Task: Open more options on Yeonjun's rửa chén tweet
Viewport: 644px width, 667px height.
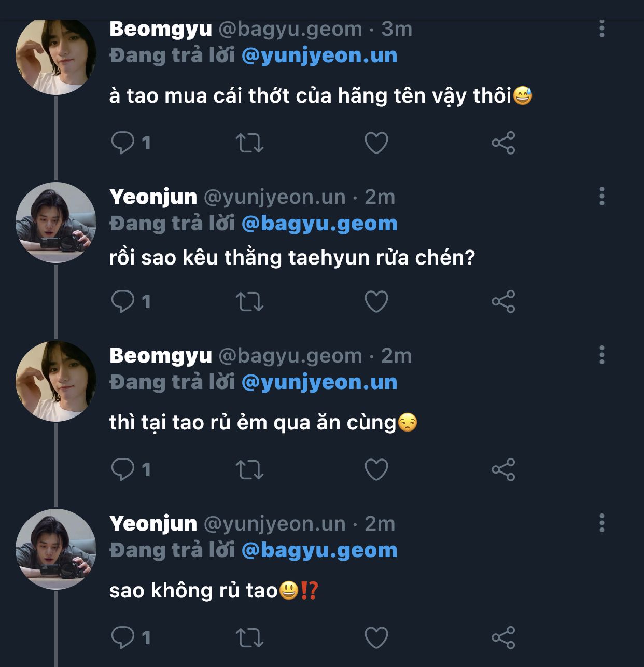Action: 601,197
